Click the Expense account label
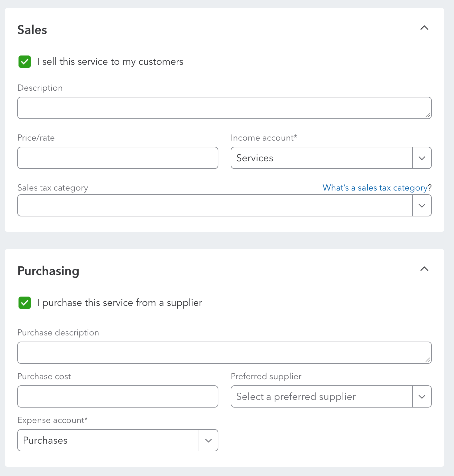 click(x=53, y=420)
